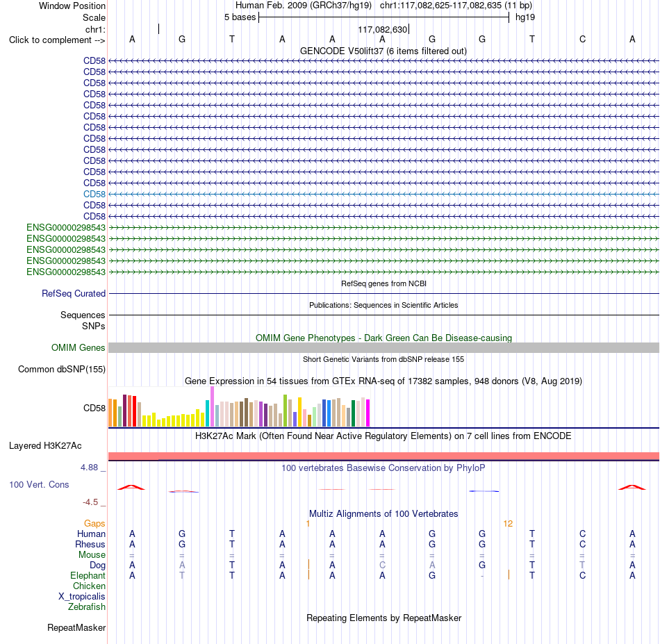Open the RefSeq Curated track label
660x644 pixels.
point(74,293)
